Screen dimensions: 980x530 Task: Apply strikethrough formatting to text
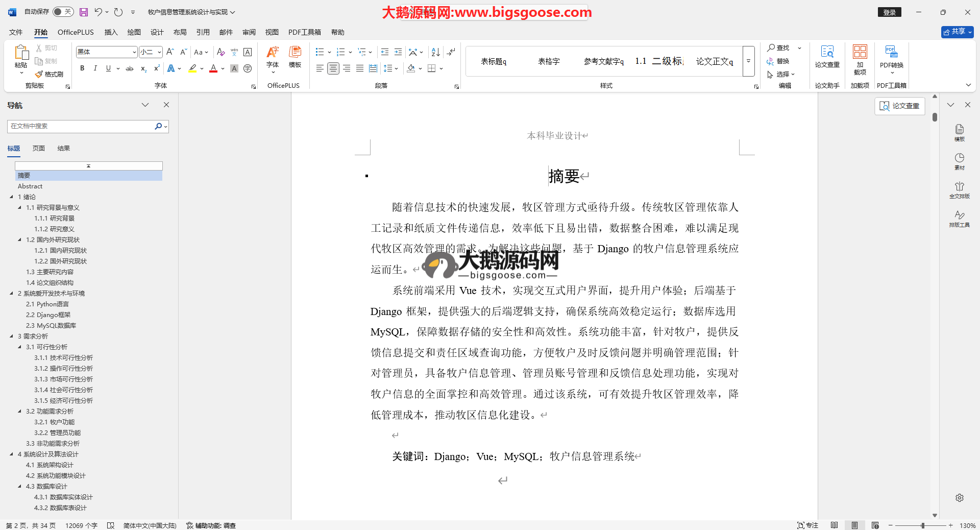130,68
